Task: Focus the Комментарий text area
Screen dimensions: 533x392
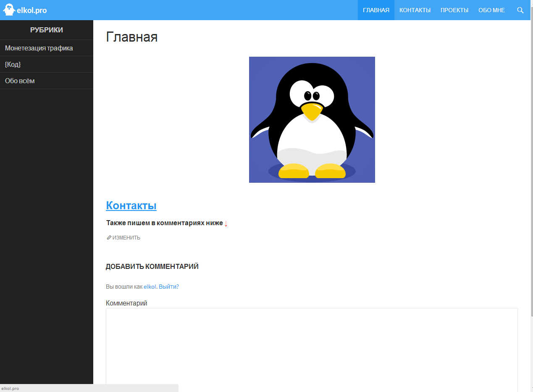Action: click(x=311, y=349)
